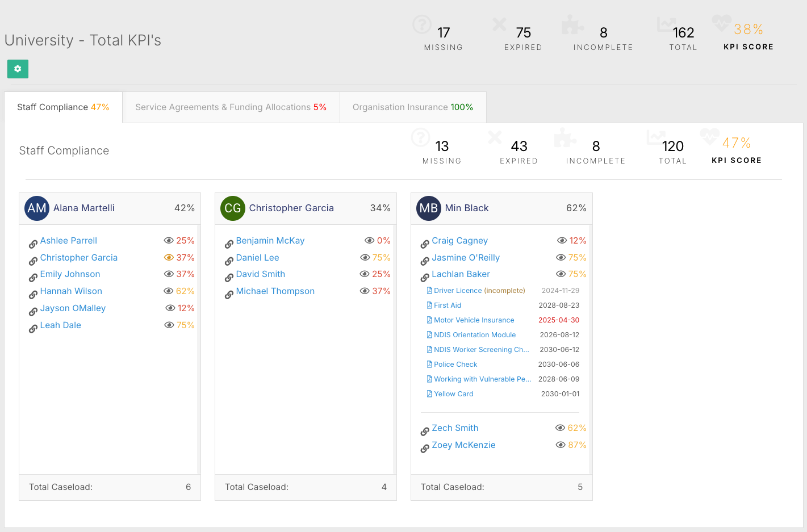
Task: Click document icon beside First Aid
Action: pyautogui.click(x=429, y=305)
